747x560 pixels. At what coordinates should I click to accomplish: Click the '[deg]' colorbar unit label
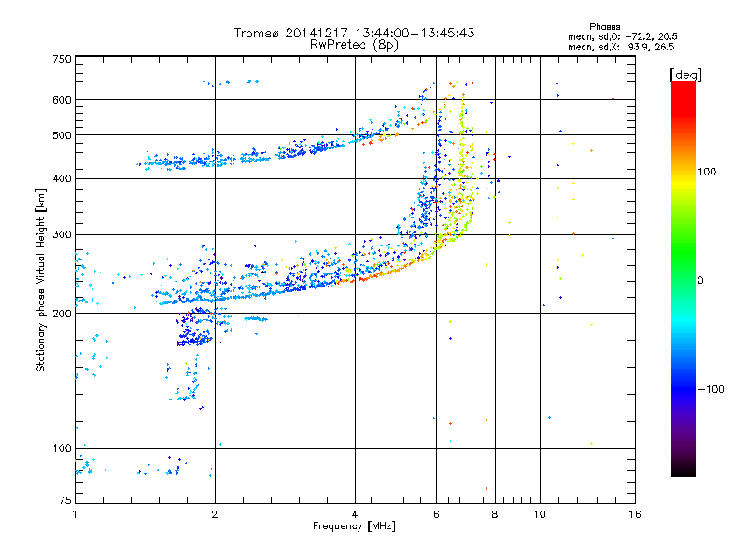[x=685, y=75]
